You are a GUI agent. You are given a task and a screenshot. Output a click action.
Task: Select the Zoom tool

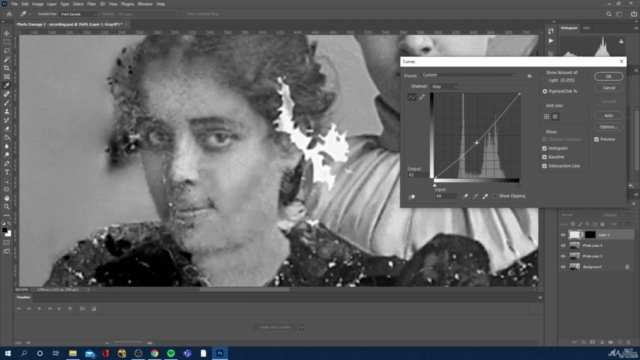[x=7, y=207]
